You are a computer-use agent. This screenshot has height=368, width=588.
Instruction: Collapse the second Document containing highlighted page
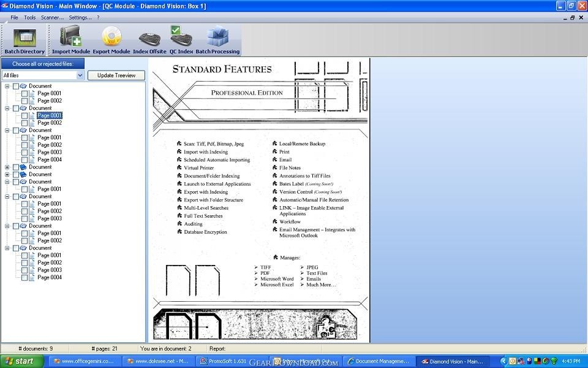[7, 109]
